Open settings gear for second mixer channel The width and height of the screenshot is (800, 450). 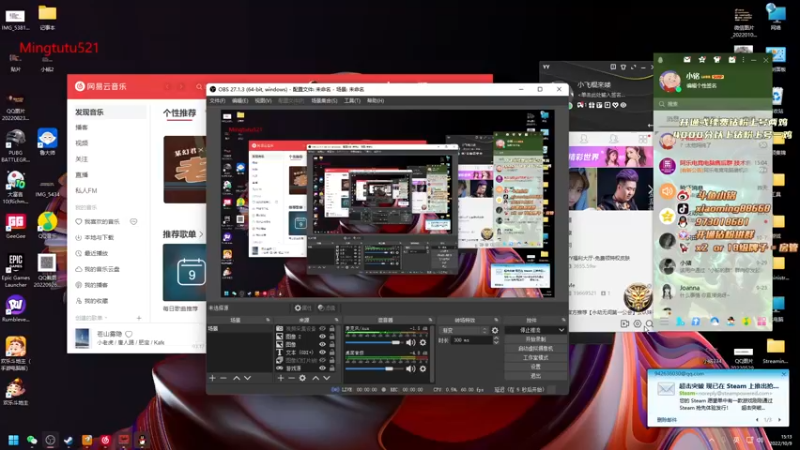(422, 368)
